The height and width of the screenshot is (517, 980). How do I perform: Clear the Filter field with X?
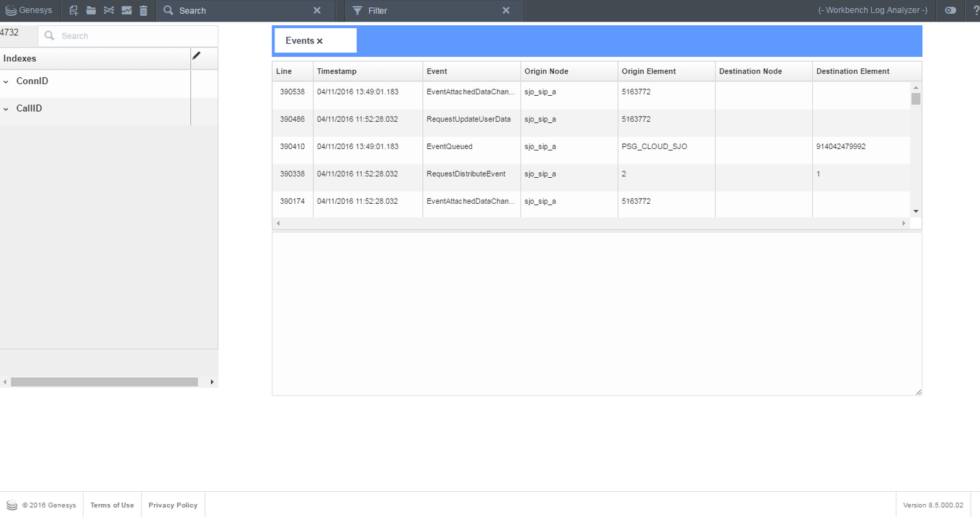coord(506,11)
